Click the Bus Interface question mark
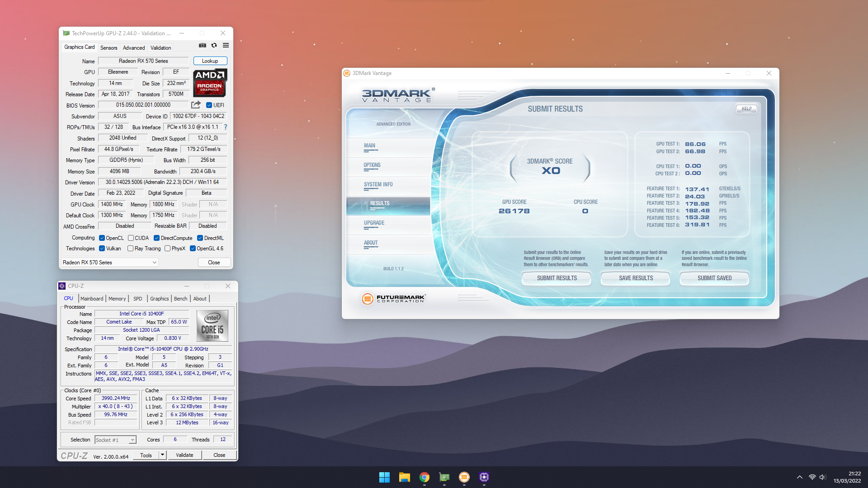The height and width of the screenshot is (488, 868). click(226, 127)
